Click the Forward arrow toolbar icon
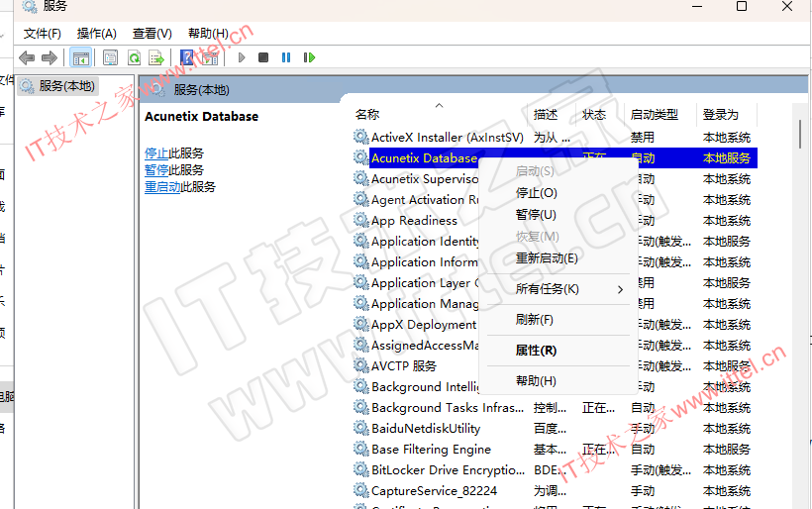The height and width of the screenshot is (509, 812). [50, 57]
